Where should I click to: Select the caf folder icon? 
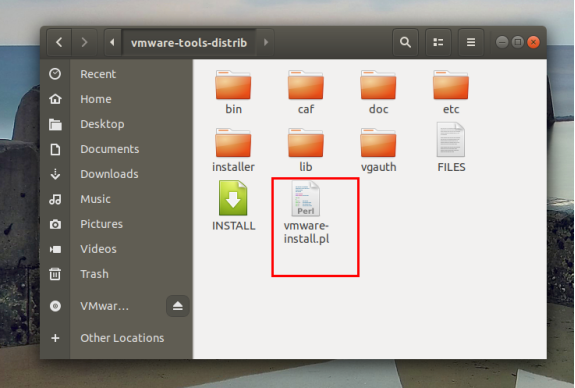(306, 85)
